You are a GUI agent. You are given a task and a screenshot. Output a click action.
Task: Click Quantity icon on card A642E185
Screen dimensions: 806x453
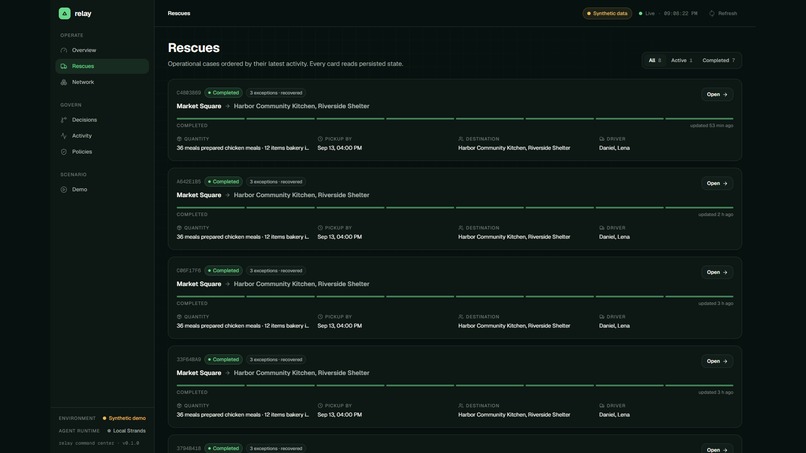coord(179,228)
